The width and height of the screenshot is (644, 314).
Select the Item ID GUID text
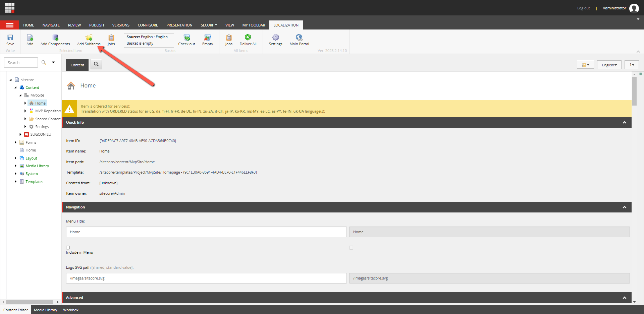tap(138, 141)
